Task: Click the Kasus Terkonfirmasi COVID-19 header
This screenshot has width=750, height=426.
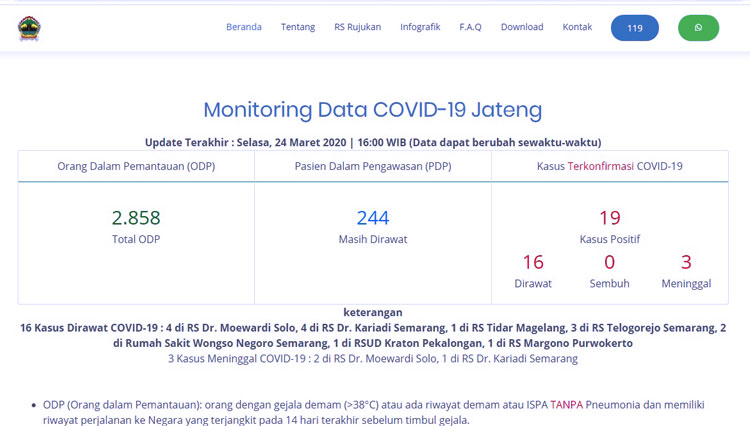Action: pos(610,166)
